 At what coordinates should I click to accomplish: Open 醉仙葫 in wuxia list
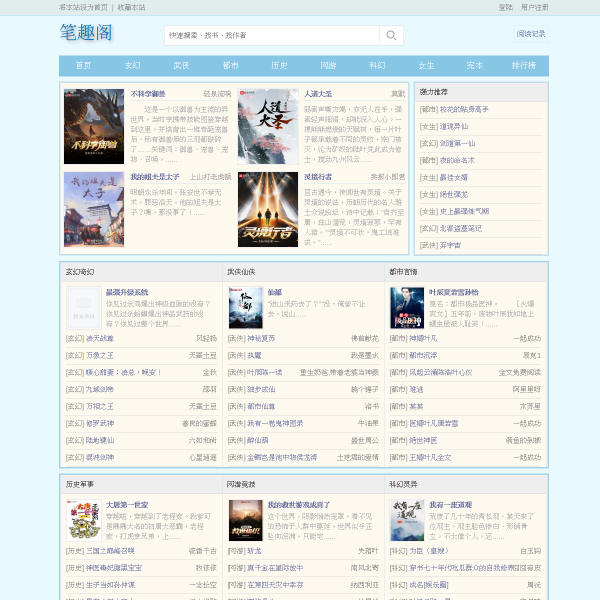coord(258,440)
